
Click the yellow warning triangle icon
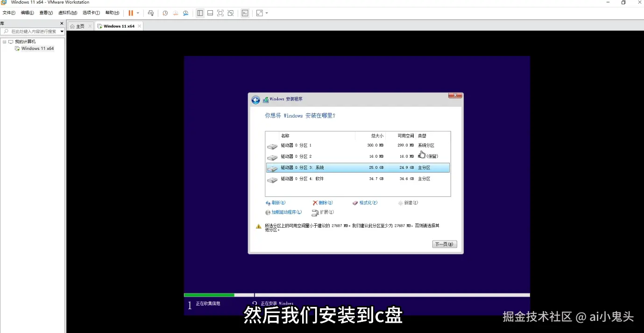tap(258, 226)
